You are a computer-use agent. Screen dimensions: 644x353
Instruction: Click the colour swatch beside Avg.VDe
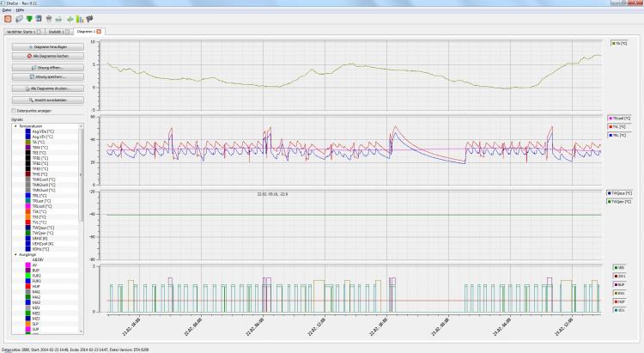(28, 131)
